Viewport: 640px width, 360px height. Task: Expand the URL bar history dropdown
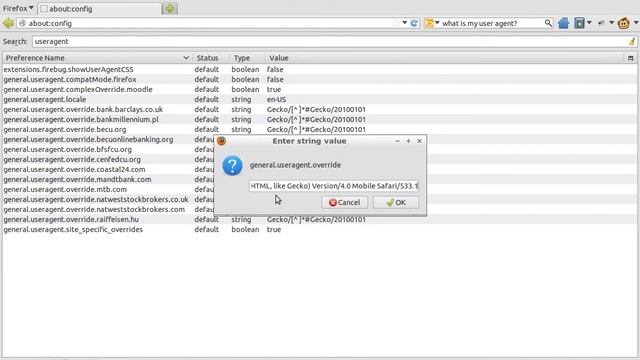coord(404,23)
